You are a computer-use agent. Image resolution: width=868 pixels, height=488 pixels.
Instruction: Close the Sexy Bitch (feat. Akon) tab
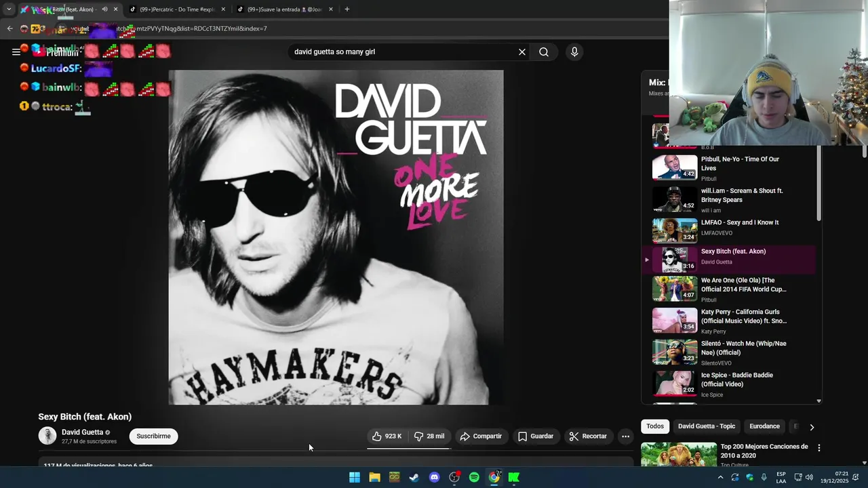[x=115, y=9]
